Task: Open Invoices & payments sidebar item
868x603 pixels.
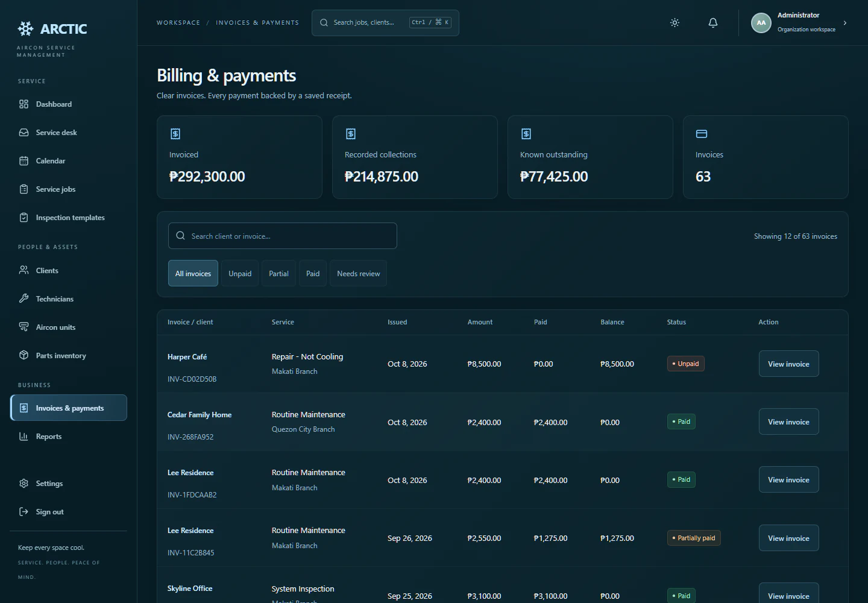Action: coord(69,408)
